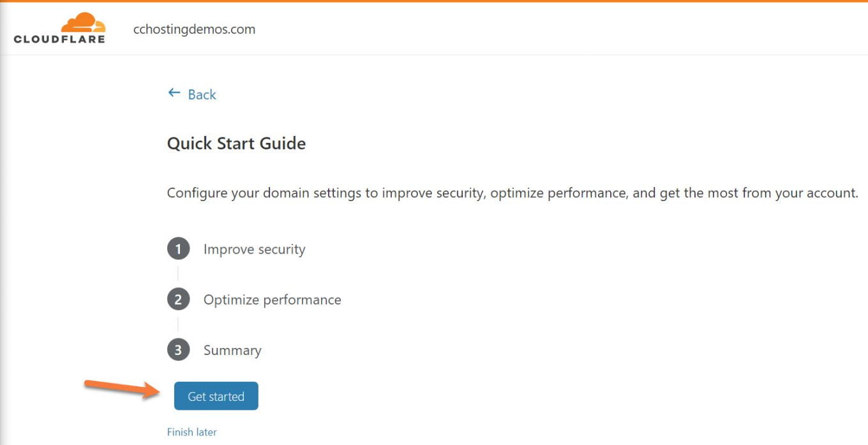Click the Quick Start Guide heading
The width and height of the screenshot is (868, 445).
click(x=236, y=143)
